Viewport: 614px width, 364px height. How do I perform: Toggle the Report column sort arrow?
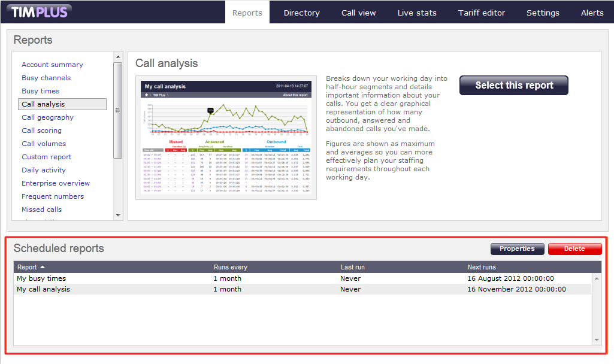click(43, 267)
